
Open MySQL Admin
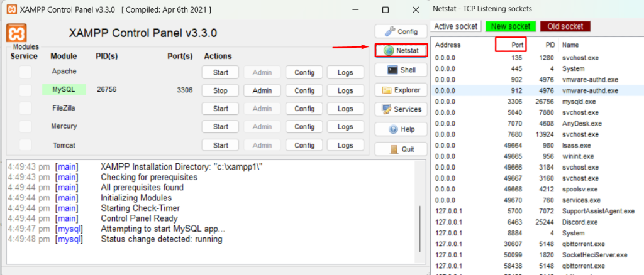click(262, 90)
